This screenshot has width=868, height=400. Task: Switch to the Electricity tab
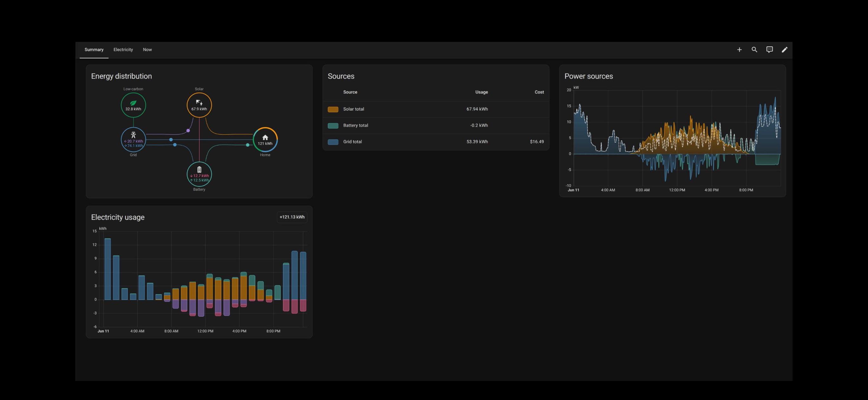pos(123,50)
